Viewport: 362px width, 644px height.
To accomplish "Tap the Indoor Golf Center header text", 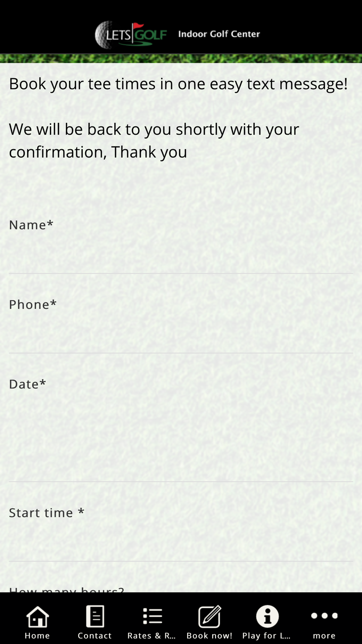I will pos(219,34).
